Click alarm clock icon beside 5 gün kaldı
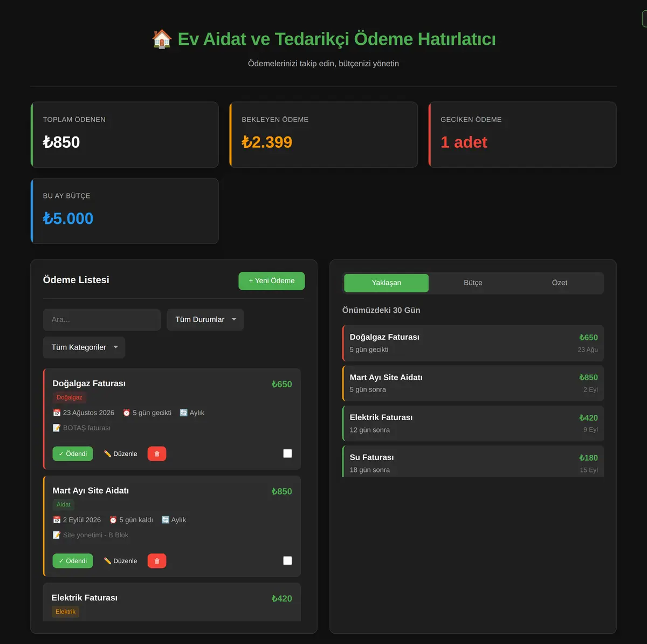The image size is (647, 644). (x=113, y=520)
